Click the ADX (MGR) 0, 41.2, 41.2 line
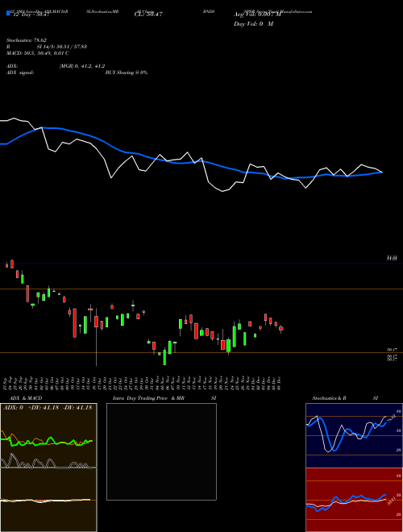Image resolution: width=403 pixels, height=532 pixels. tap(56, 66)
